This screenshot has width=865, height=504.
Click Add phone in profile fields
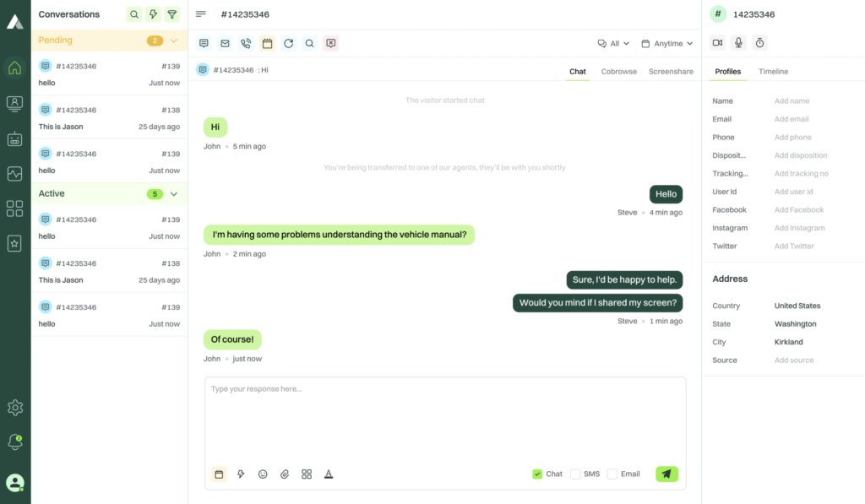coord(792,138)
